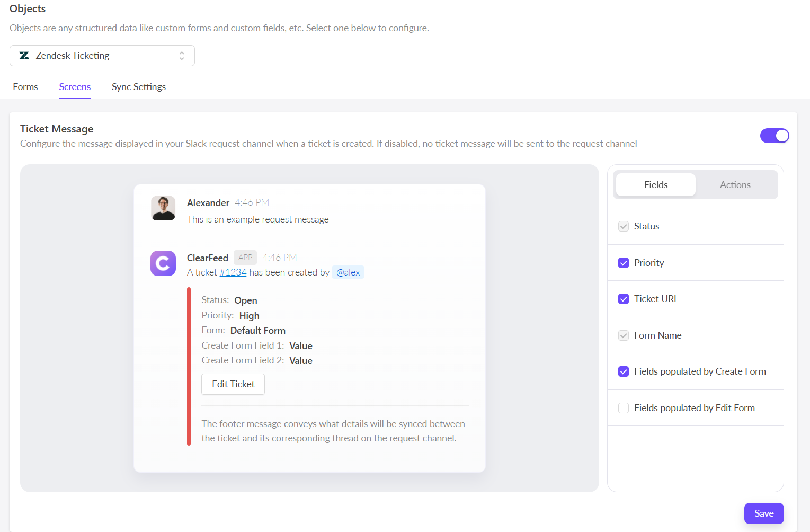The image size is (810, 532).
Task: Click the Zendesk logo icon in dropdown
Action: click(x=24, y=56)
